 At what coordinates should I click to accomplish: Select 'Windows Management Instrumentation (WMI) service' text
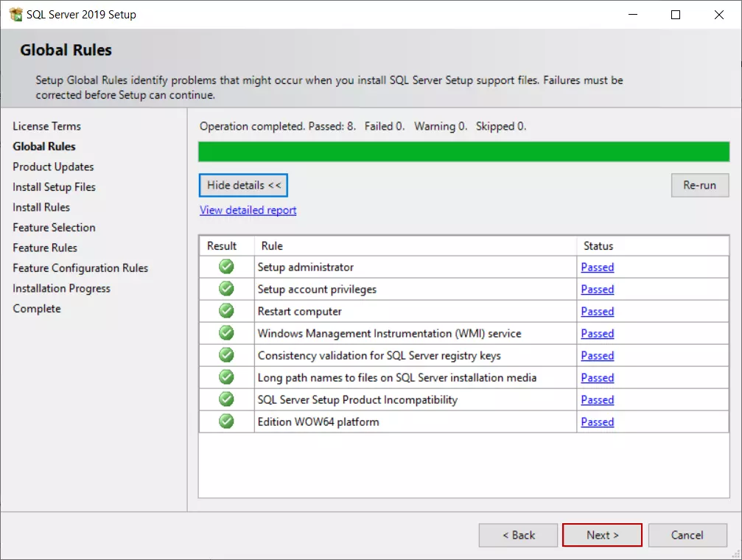[390, 334]
